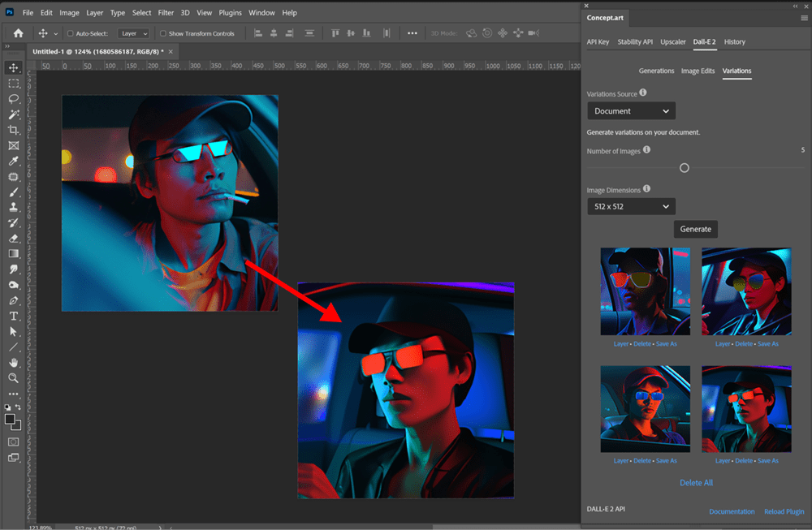
Task: Select the Brush tool
Action: (14, 192)
